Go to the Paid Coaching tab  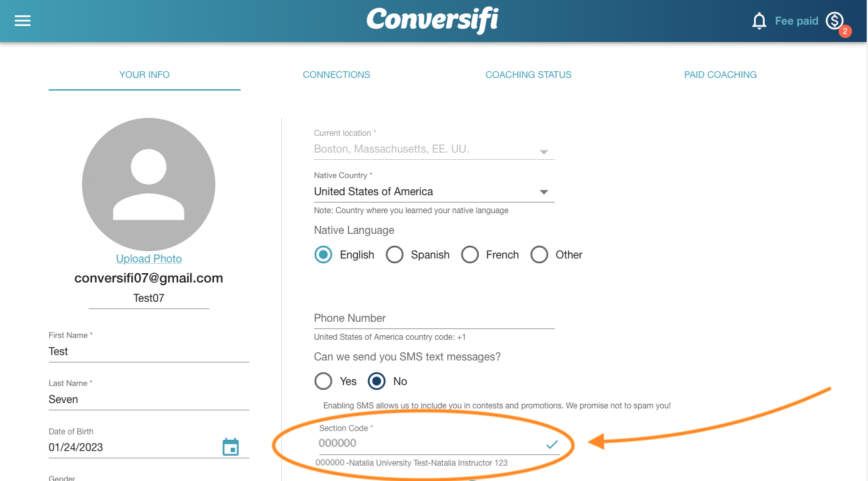[x=721, y=75]
